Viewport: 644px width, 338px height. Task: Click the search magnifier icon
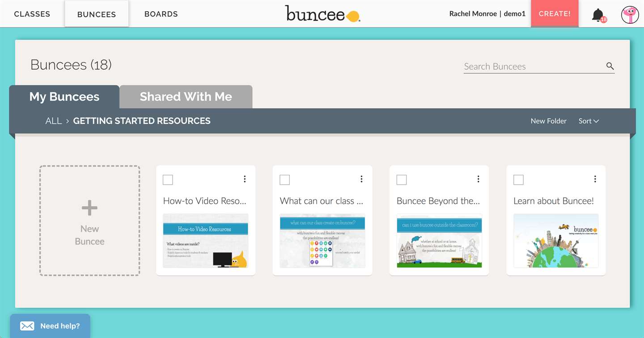coord(610,66)
